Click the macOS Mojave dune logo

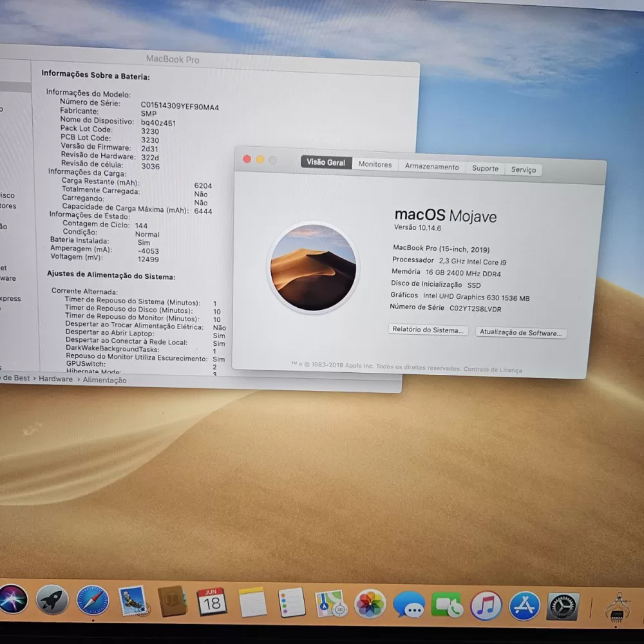[x=314, y=267]
